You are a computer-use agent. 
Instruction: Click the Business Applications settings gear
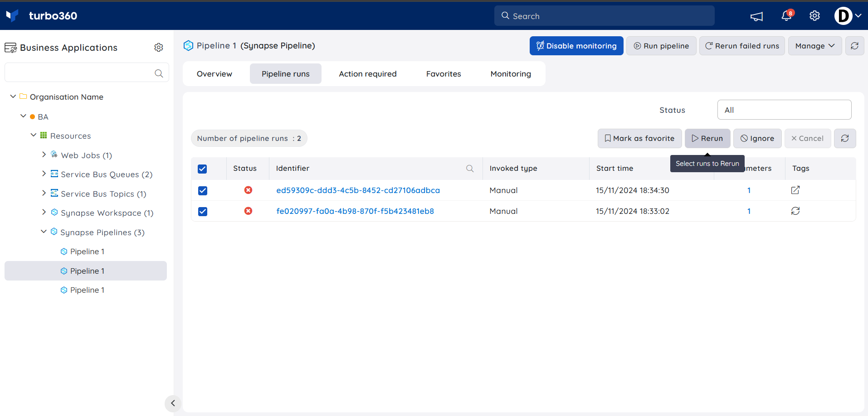coord(159,48)
